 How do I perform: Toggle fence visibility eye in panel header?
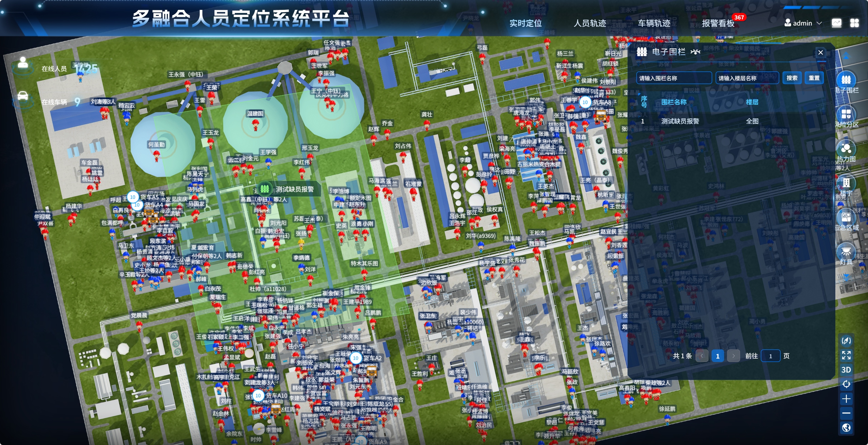(695, 52)
